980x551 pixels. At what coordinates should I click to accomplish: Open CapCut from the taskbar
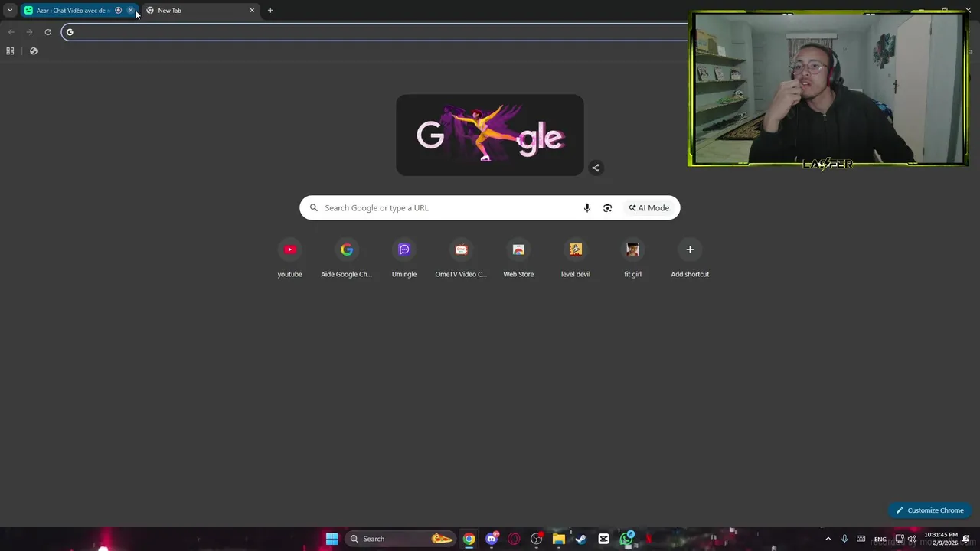603,539
